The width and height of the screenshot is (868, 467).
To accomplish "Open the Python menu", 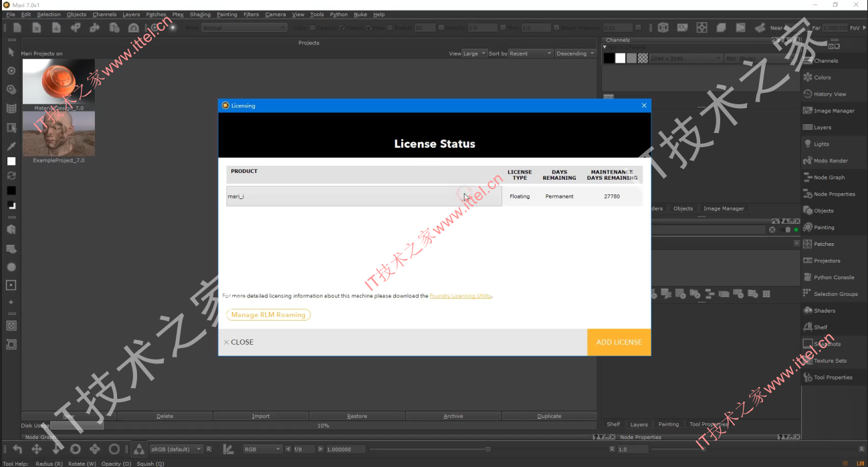I will click(339, 14).
